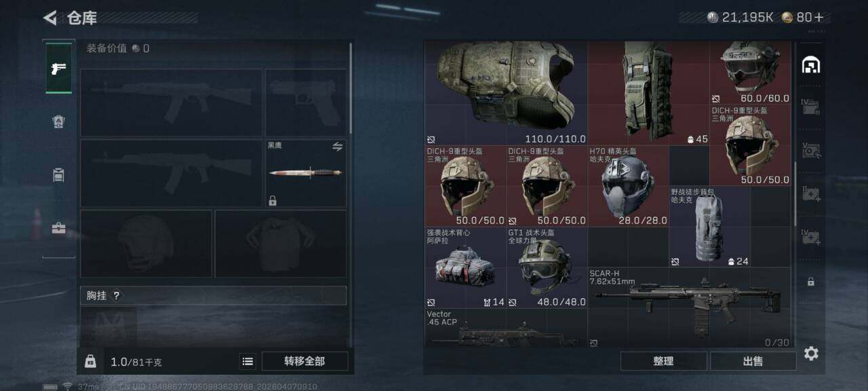The height and width of the screenshot is (391, 868).
Task: Open the settings gear in the warehouse
Action: [x=811, y=353]
